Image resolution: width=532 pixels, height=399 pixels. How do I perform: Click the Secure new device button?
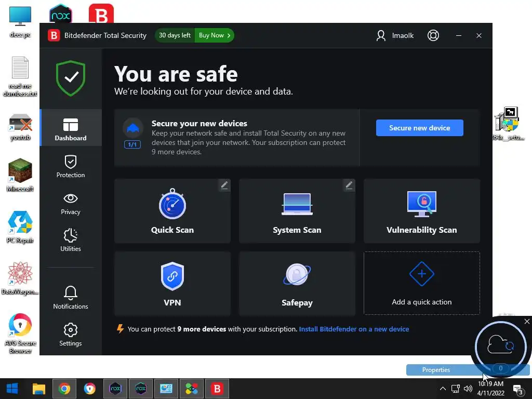click(419, 128)
